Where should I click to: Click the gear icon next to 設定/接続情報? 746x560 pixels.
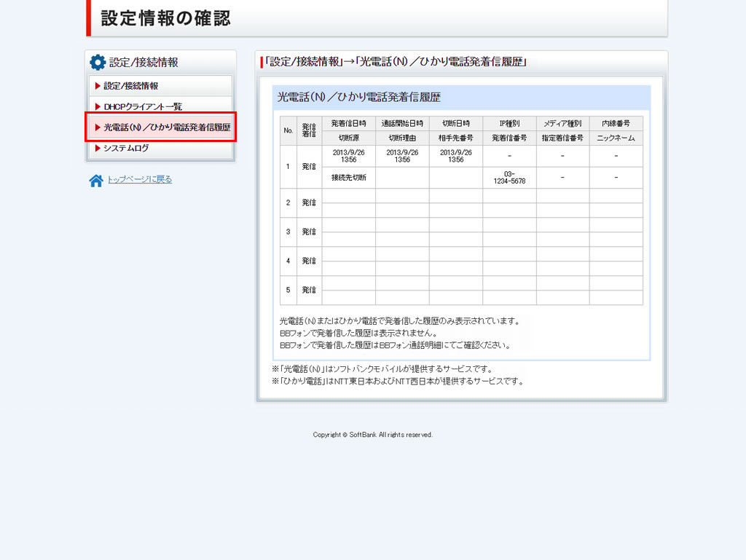tap(98, 63)
